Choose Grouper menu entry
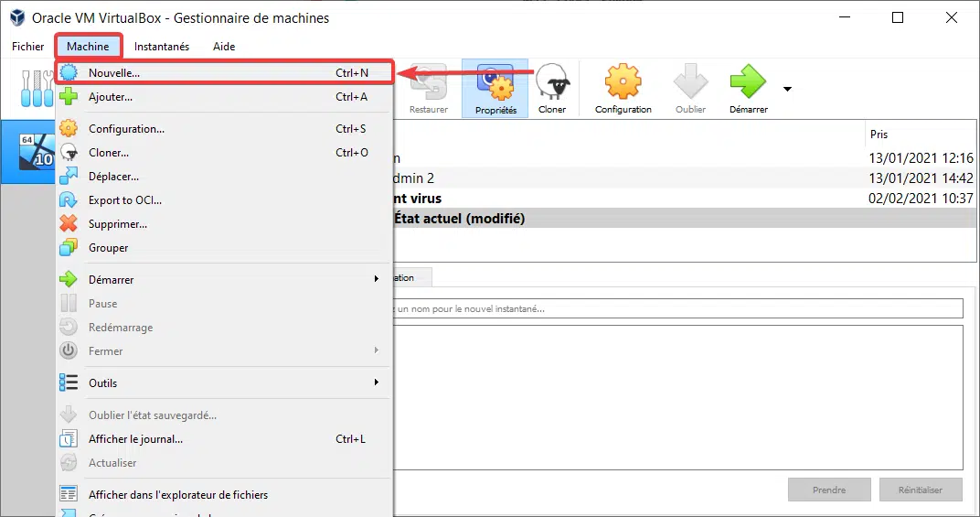The image size is (980, 517). [x=224, y=247]
